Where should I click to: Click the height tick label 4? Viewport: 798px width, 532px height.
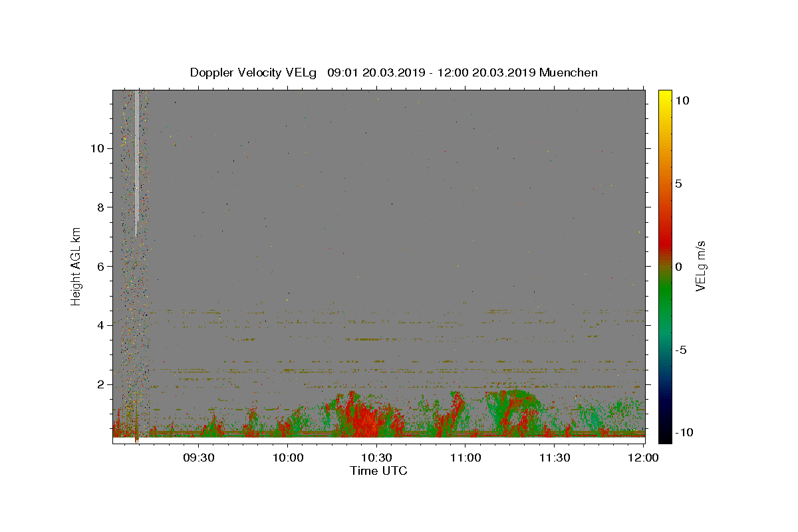100,325
